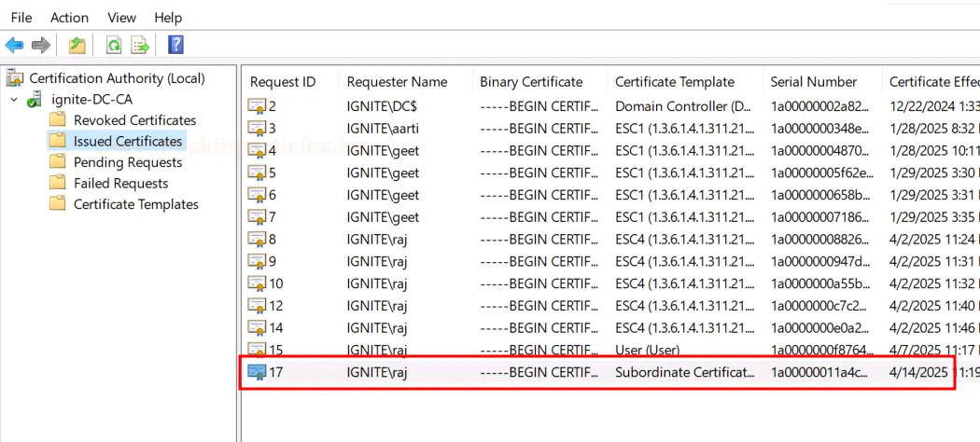Click the certificate icon for request 14
Image resolution: width=980 pixels, height=442 pixels.
pos(257,327)
